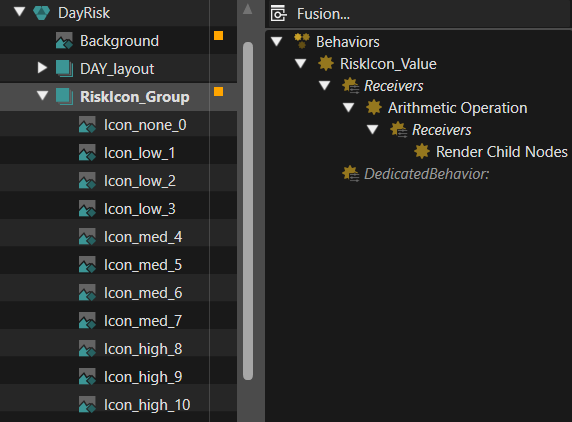The image size is (572, 422).
Task: Expand the DAY_layout node
Action: tap(42, 68)
